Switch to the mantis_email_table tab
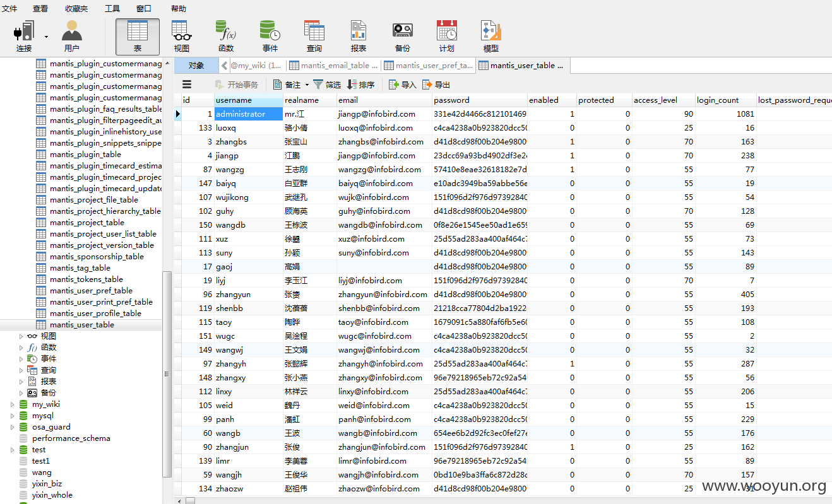Viewport: 832px width, 504px height. pos(333,66)
